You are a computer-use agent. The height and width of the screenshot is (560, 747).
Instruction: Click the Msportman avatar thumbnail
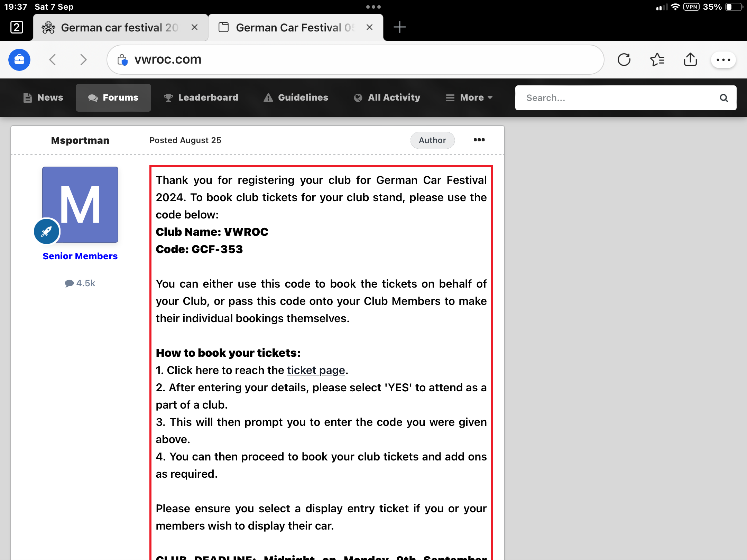[80, 205]
